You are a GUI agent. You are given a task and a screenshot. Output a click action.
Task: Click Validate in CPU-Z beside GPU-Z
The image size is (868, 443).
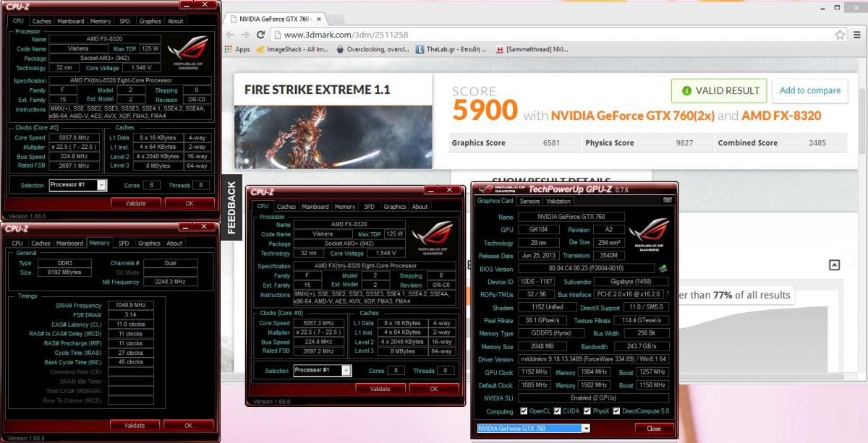380,389
